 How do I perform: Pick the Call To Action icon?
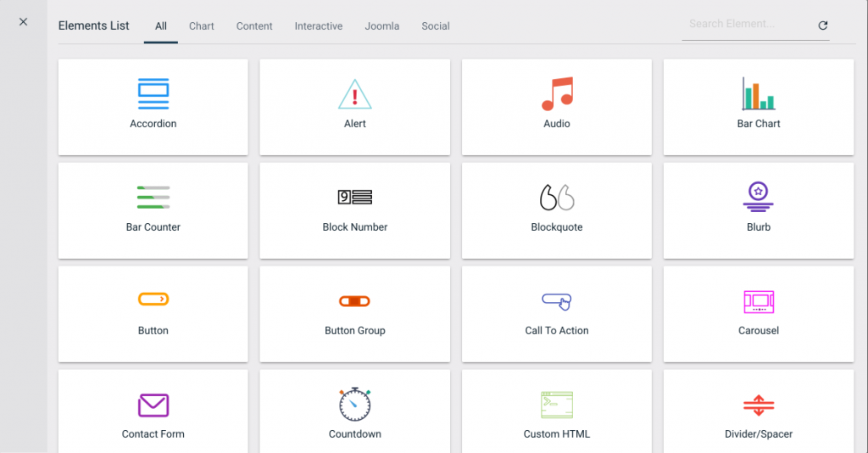(557, 301)
